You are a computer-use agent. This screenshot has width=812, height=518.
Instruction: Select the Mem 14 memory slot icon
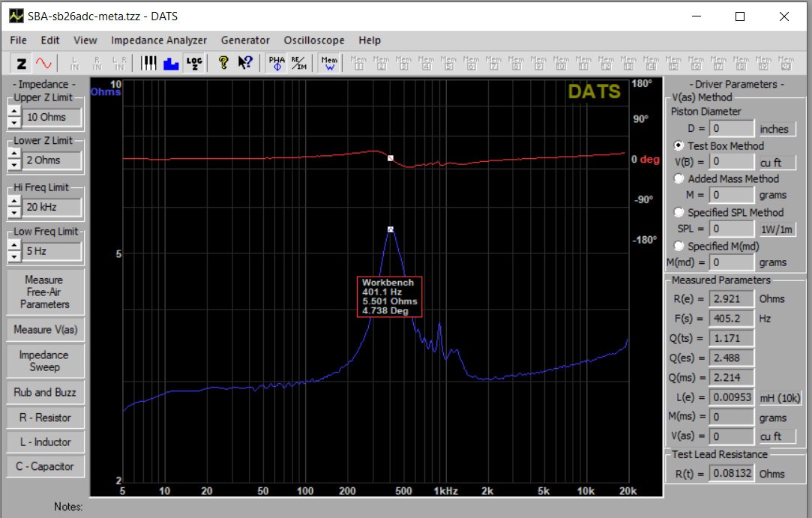tap(651, 63)
